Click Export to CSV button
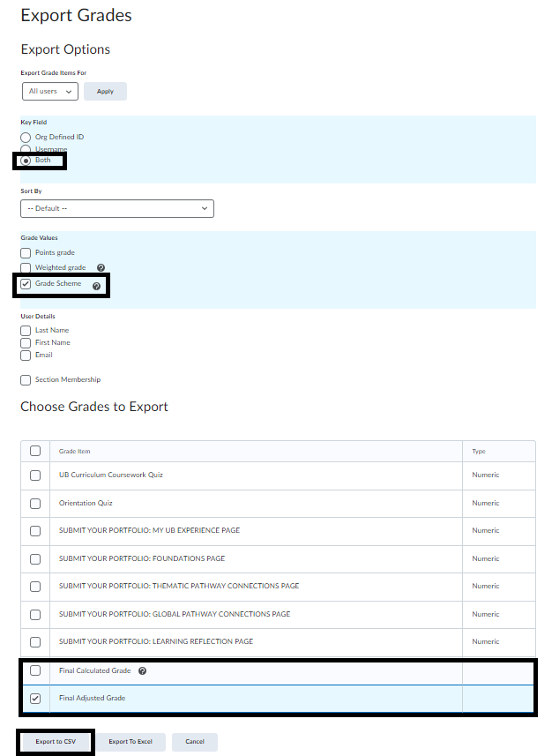The image size is (552, 756). [56, 742]
